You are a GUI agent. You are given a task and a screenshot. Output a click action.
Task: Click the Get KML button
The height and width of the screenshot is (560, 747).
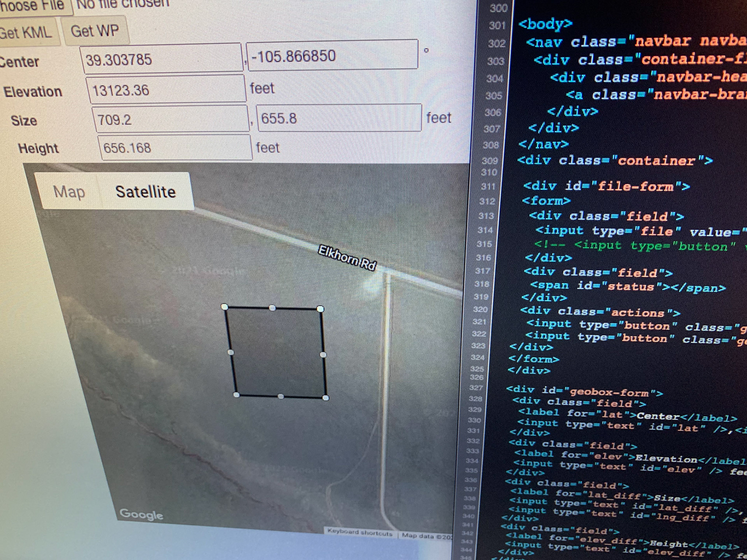(27, 32)
